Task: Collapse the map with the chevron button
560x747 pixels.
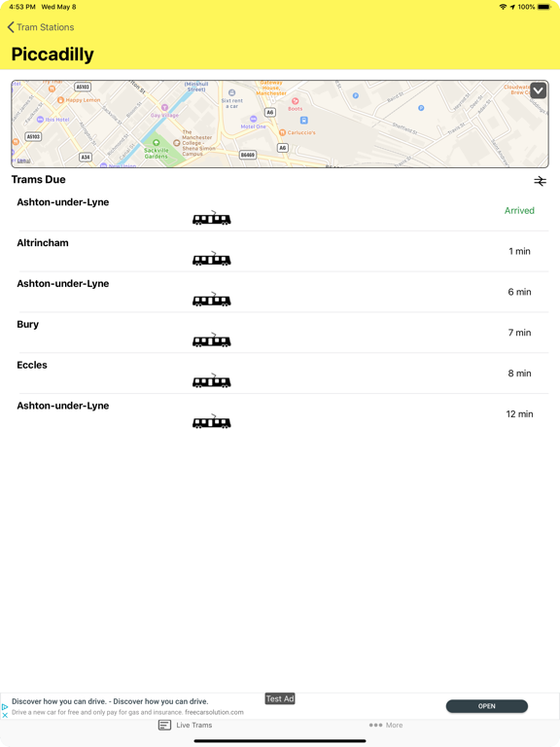Action: pos(538,90)
